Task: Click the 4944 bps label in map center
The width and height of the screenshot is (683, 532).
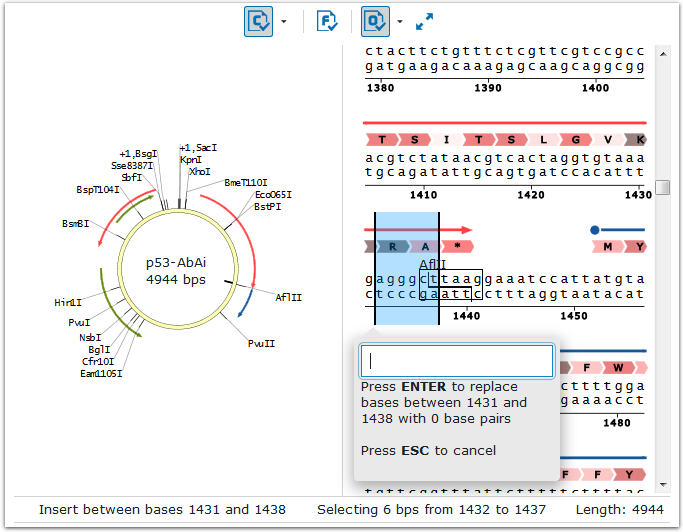Action: click(176, 279)
